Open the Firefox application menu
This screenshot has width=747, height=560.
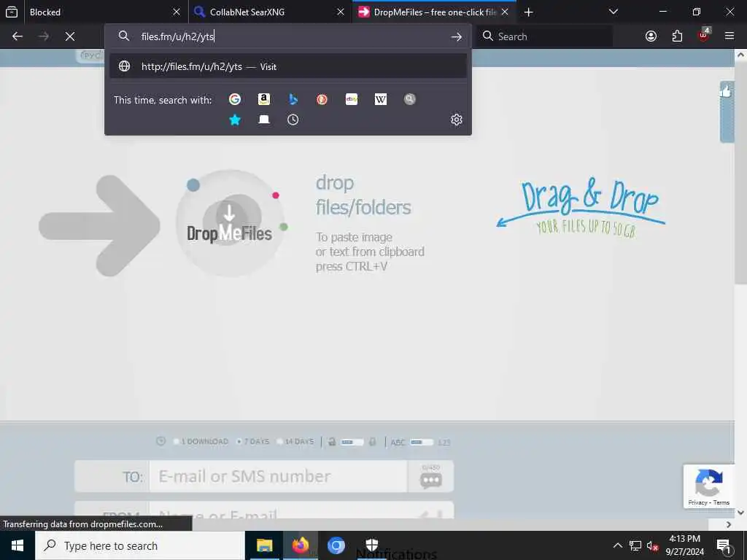point(729,36)
